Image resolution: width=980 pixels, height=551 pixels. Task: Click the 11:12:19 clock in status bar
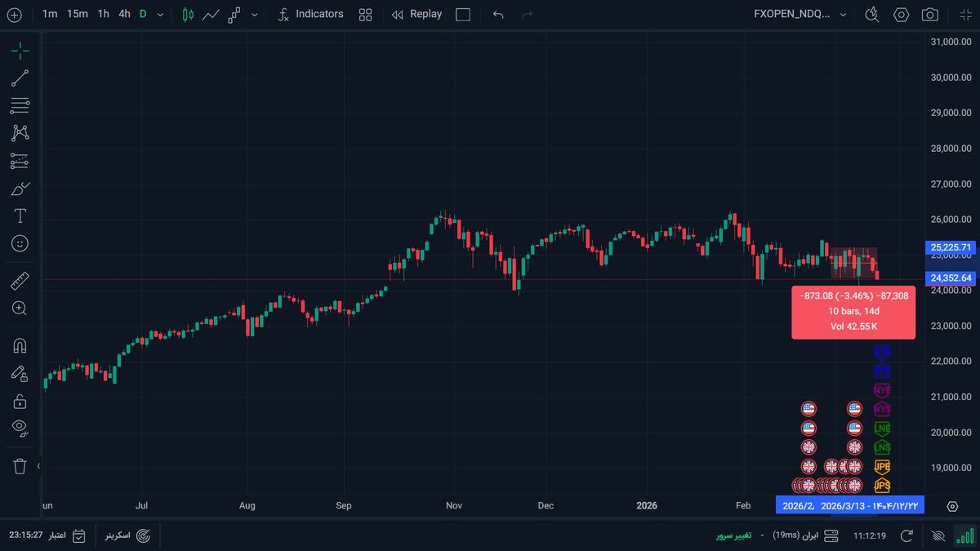(x=870, y=536)
